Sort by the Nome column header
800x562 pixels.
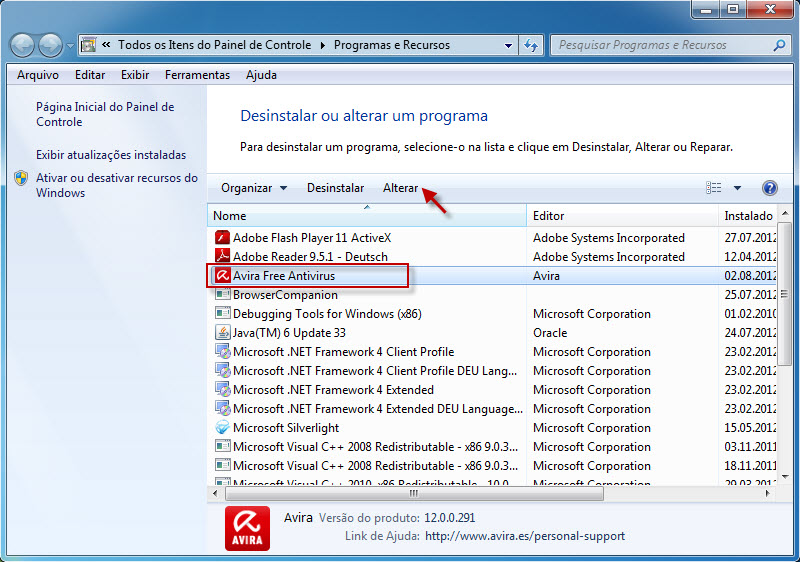367,216
